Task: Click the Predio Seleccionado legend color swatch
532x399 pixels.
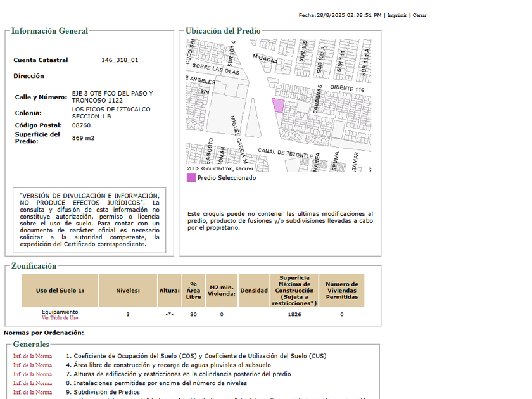Action: pos(191,177)
